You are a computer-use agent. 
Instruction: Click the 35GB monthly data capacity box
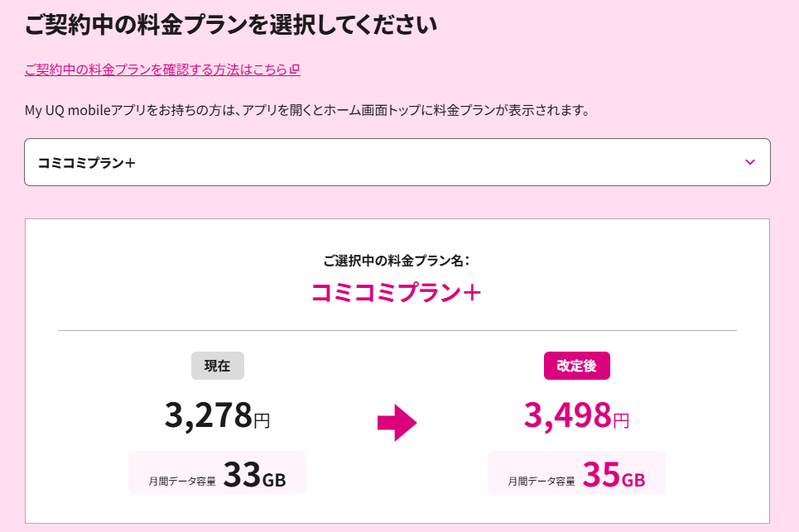pos(576,473)
